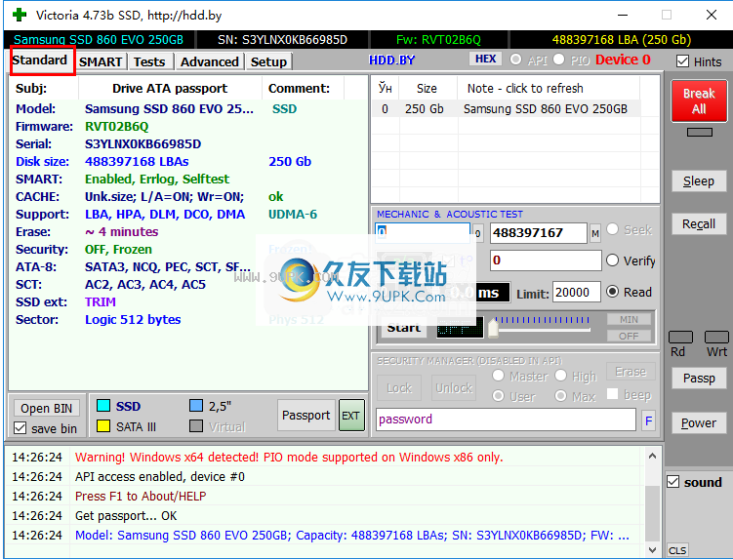Click the log line 'Get passport... OK'
The image size is (733, 560).
coord(126,515)
